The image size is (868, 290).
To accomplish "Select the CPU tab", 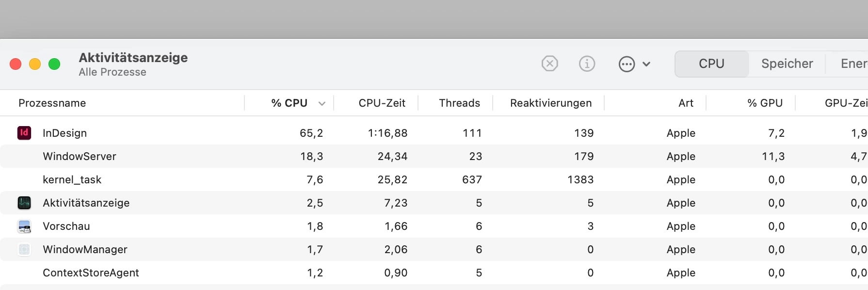I will point(711,64).
